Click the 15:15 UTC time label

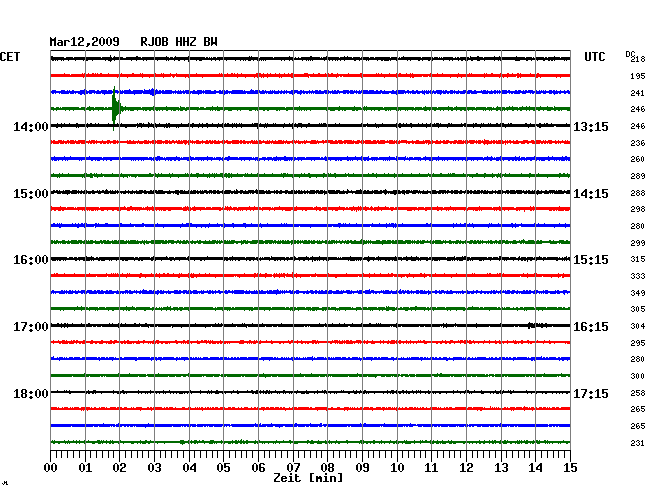point(591,260)
